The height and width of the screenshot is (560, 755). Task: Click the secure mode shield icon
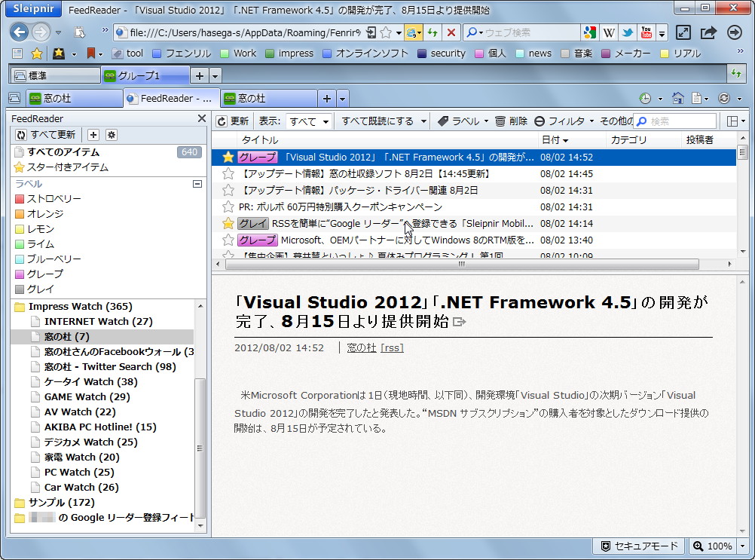click(x=606, y=546)
